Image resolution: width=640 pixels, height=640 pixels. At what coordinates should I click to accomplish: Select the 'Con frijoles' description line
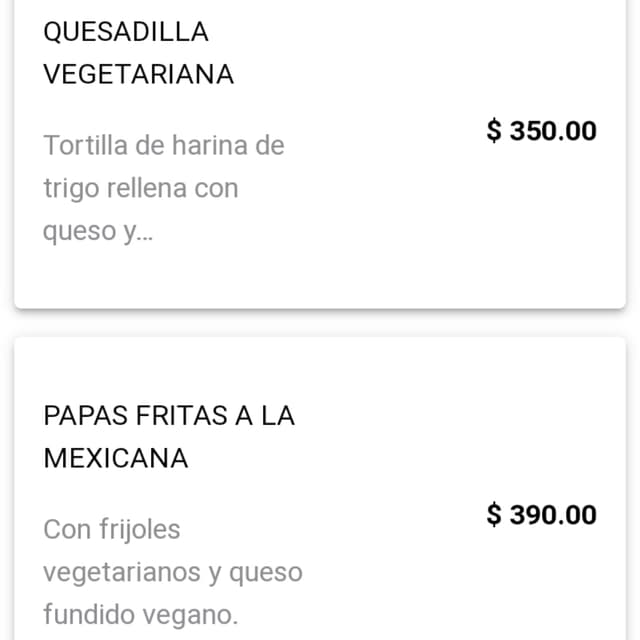point(111,529)
